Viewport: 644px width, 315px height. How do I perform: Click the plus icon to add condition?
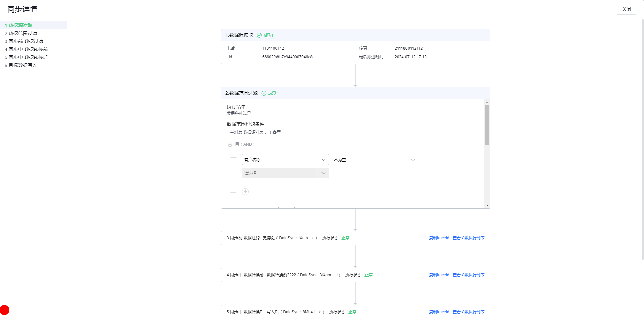point(245,192)
